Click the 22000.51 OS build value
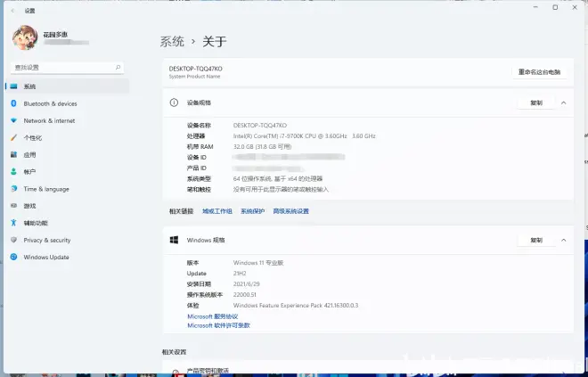 [244, 295]
